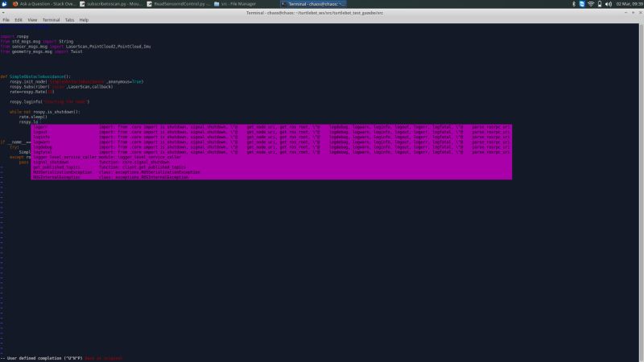
Task: Open the File menu
Action: pyautogui.click(x=6, y=19)
